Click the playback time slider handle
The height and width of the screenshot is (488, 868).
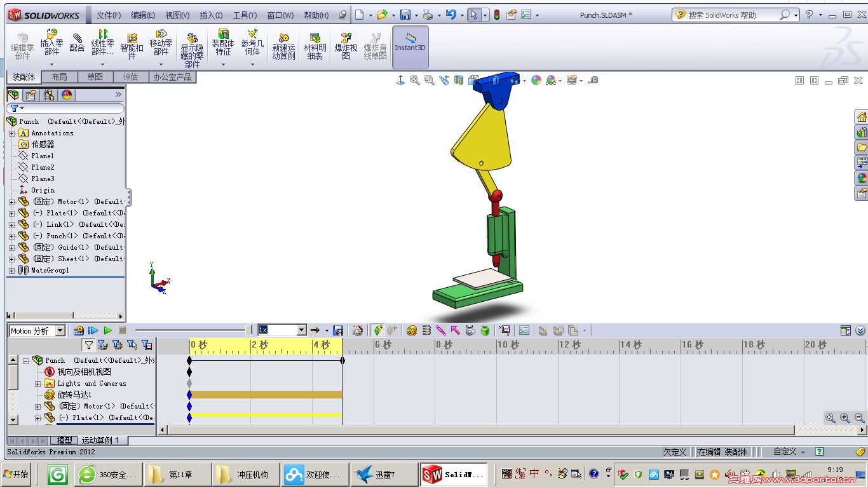point(248,330)
